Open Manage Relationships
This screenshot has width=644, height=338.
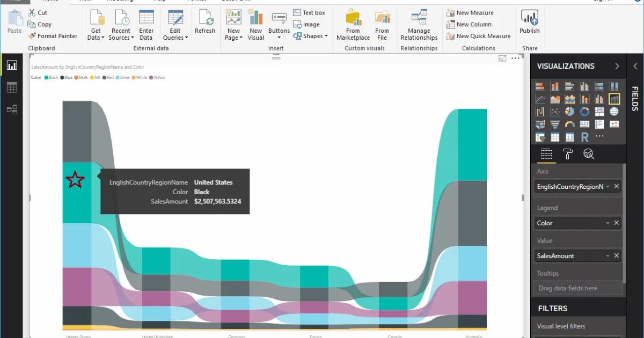[x=419, y=25]
